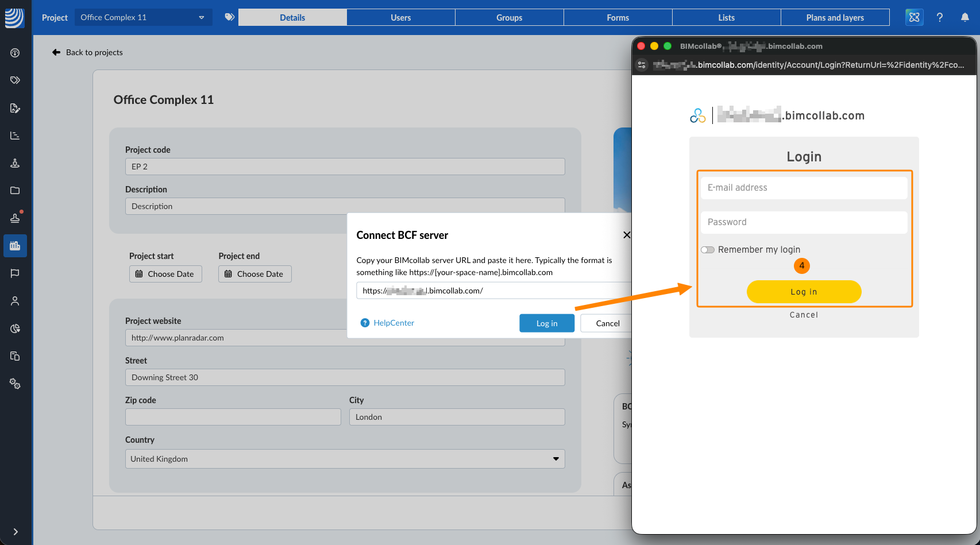Screen dimensions: 980x545
Task: Click the Office Complex 11 page heading
Action: tap(164, 100)
